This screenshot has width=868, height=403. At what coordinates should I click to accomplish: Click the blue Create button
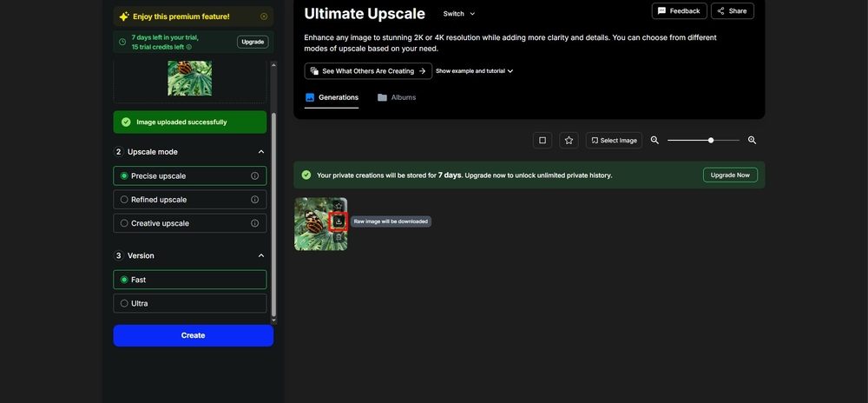194,335
